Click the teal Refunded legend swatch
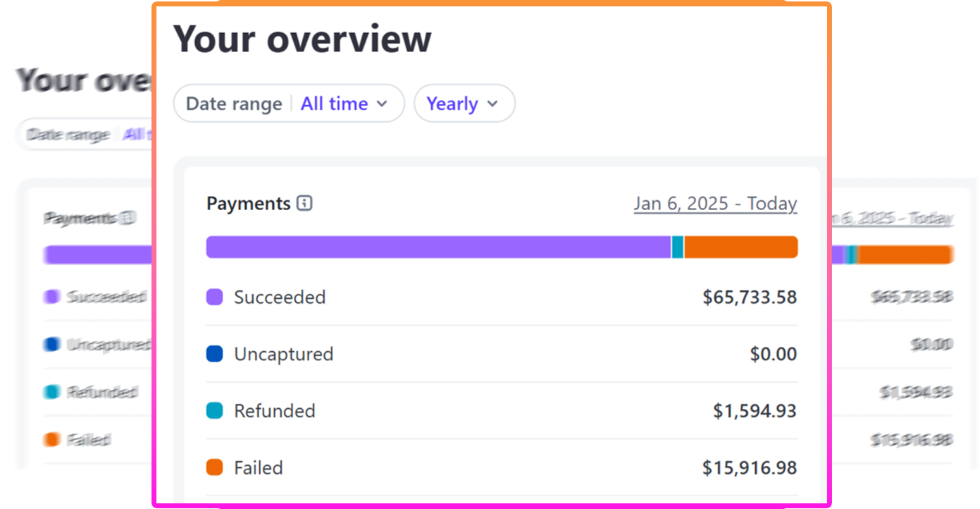980x509 pixels. click(215, 410)
